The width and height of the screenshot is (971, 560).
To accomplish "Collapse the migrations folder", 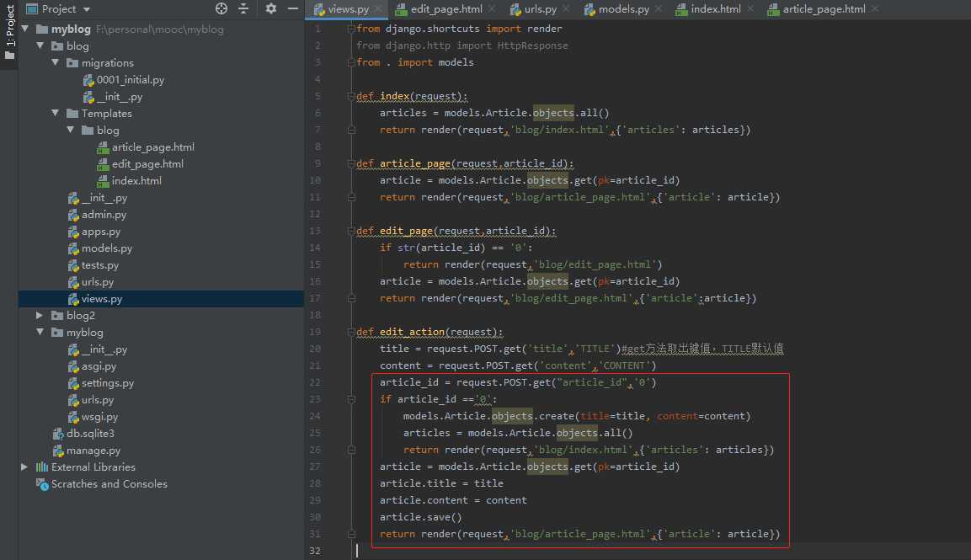I will click(x=55, y=62).
